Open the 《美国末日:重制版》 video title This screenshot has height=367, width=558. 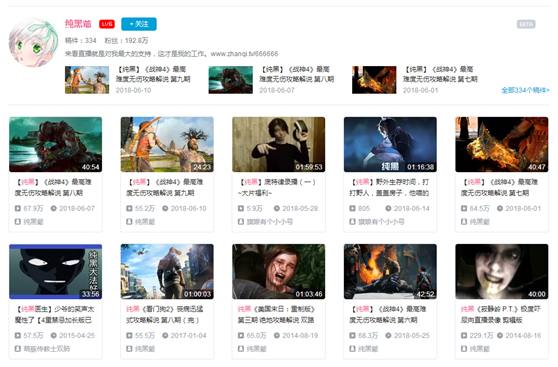[x=276, y=314]
